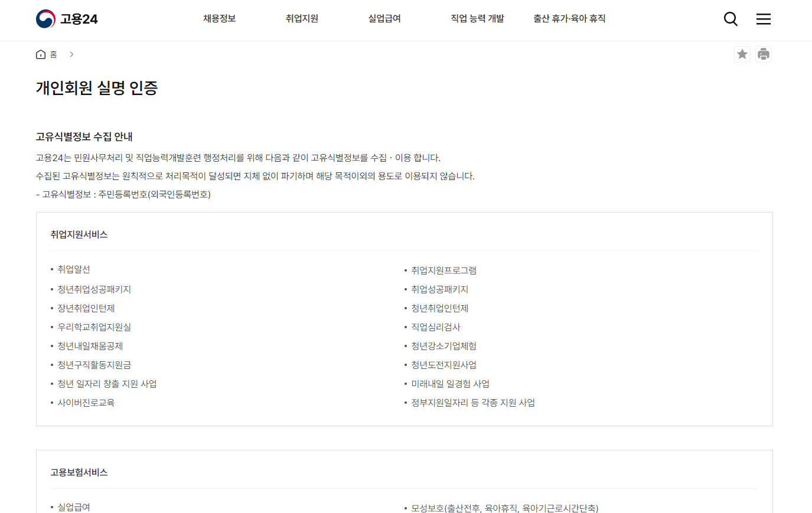Open the 직업 능력 개발 menu
Image resolution: width=812 pixels, height=513 pixels.
(x=477, y=18)
